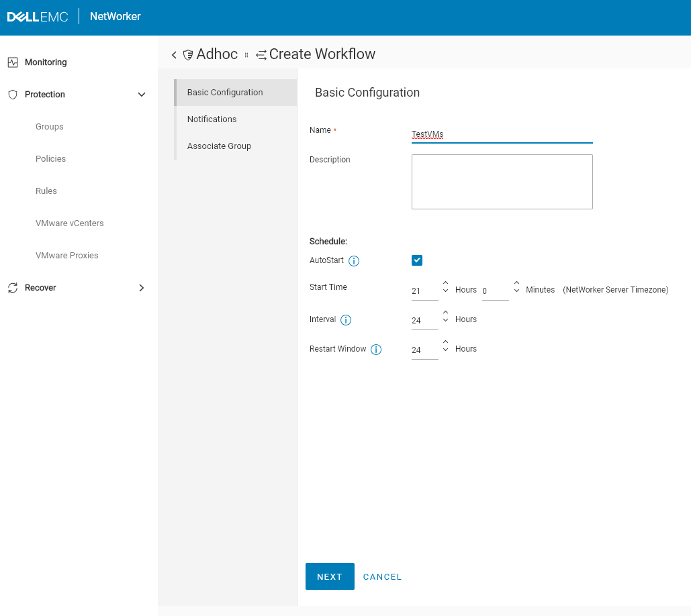Click the Start Time hours field
Screen dimensions: 691x616
tap(425, 291)
